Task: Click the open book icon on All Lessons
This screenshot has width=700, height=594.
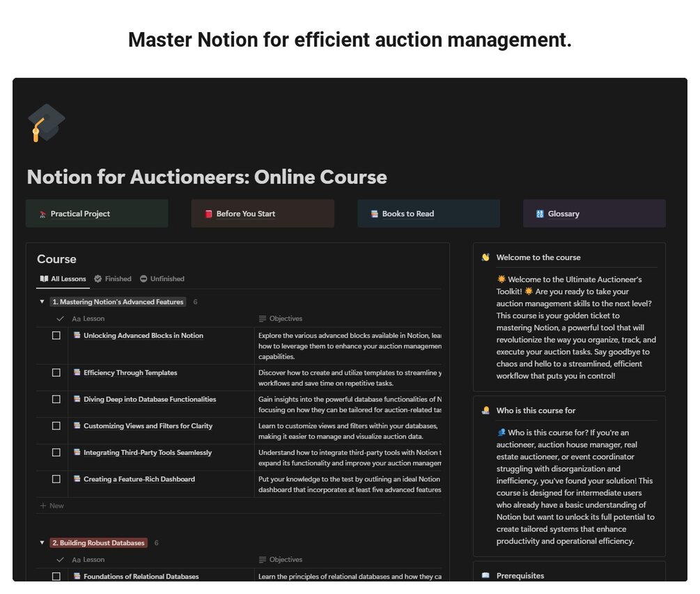Action: pos(44,279)
